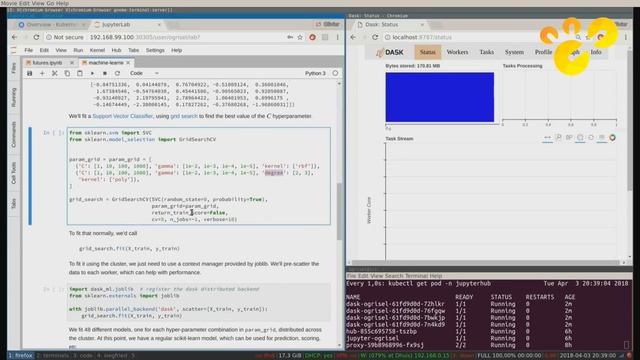Save the notebook with the toolbar disk icon
640x360 pixels.
[x=29, y=73]
